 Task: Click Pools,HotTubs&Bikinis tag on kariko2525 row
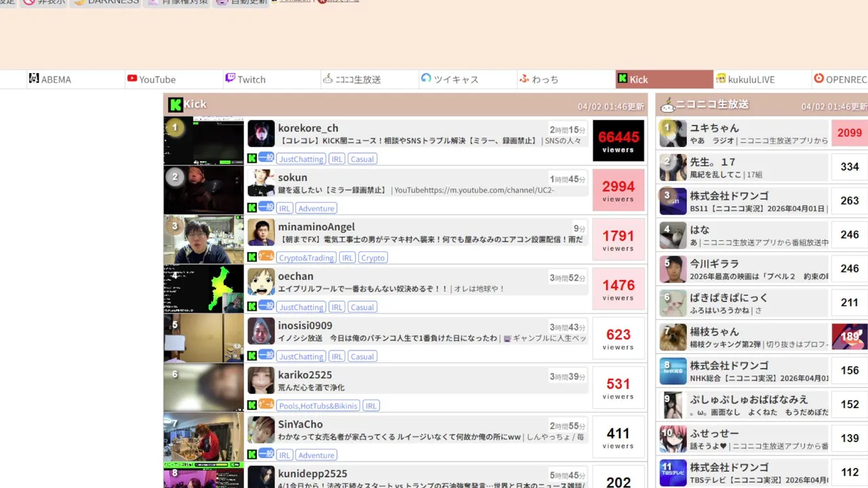coord(318,406)
